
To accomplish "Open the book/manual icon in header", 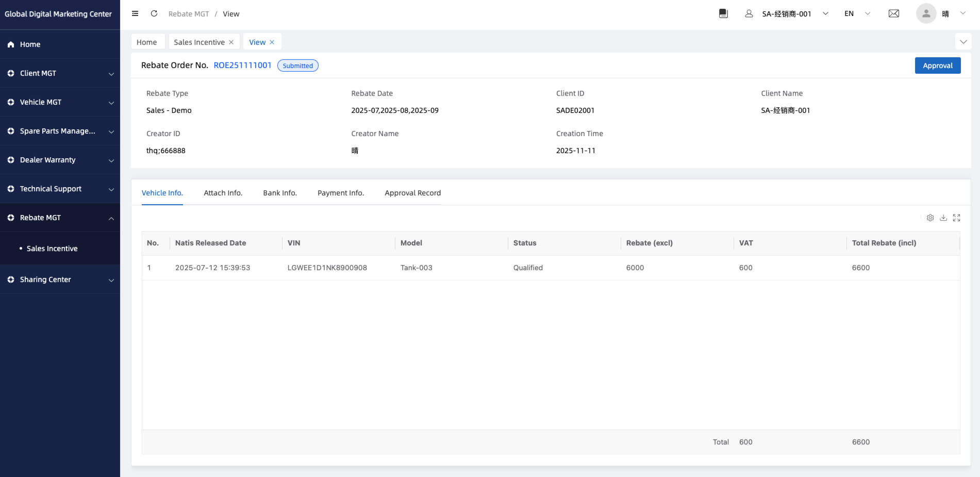I will click(x=723, y=14).
